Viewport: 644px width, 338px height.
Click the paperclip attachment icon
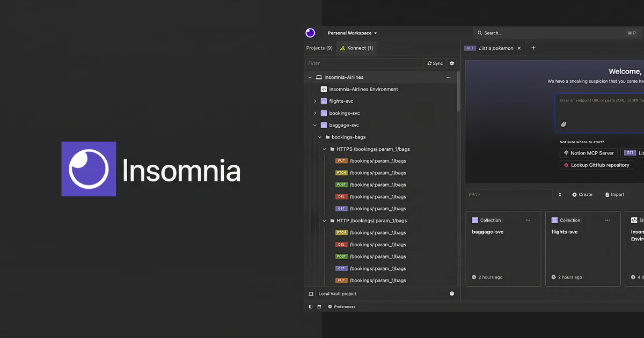[564, 124]
